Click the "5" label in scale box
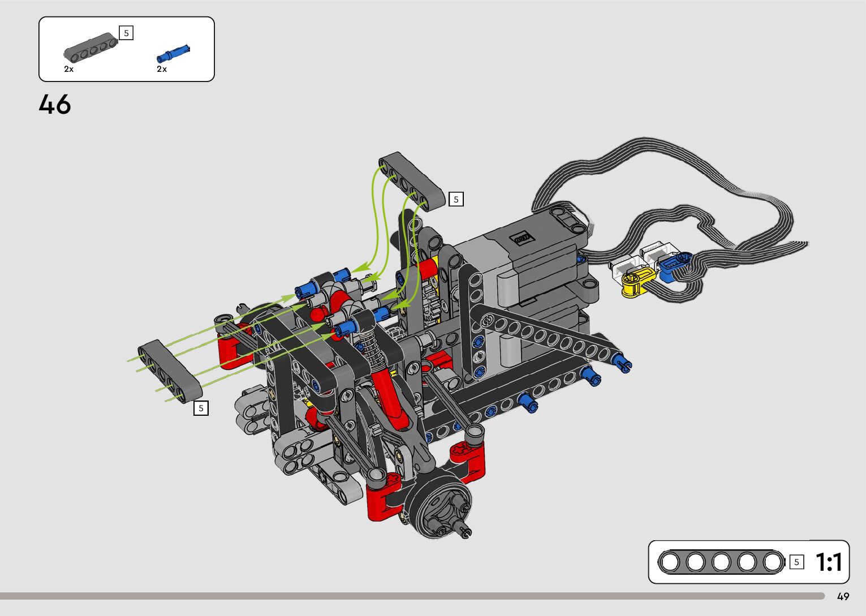 (796, 562)
